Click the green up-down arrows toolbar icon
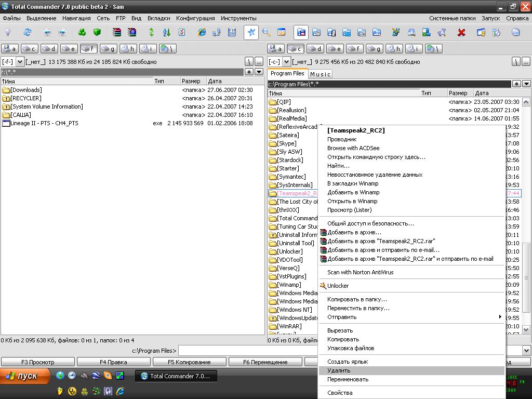The height and width of the screenshot is (399, 532). 151,32
